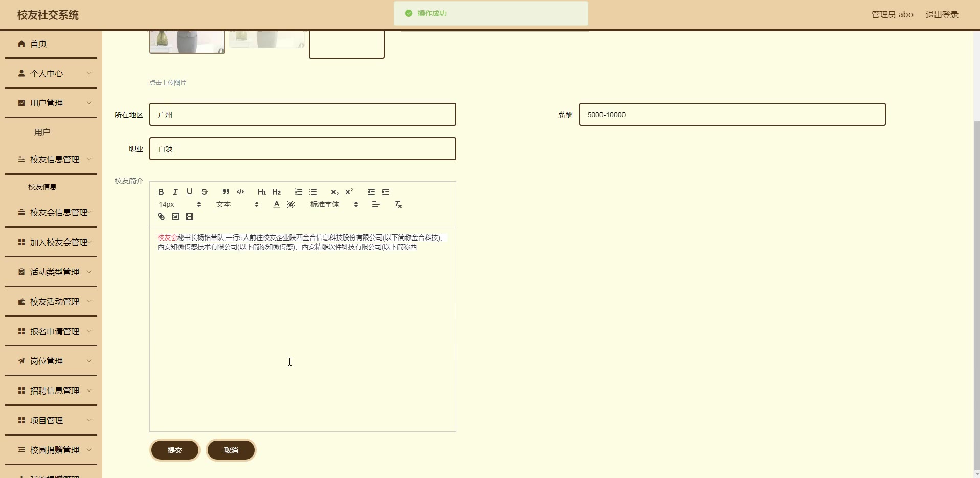Decrease indent in the editor
This screenshot has width=980, height=478.
point(371,192)
